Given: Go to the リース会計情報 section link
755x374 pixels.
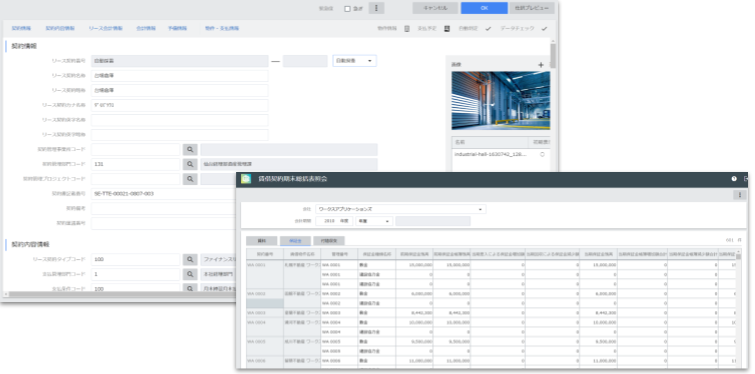Looking at the screenshot, I should [105, 28].
